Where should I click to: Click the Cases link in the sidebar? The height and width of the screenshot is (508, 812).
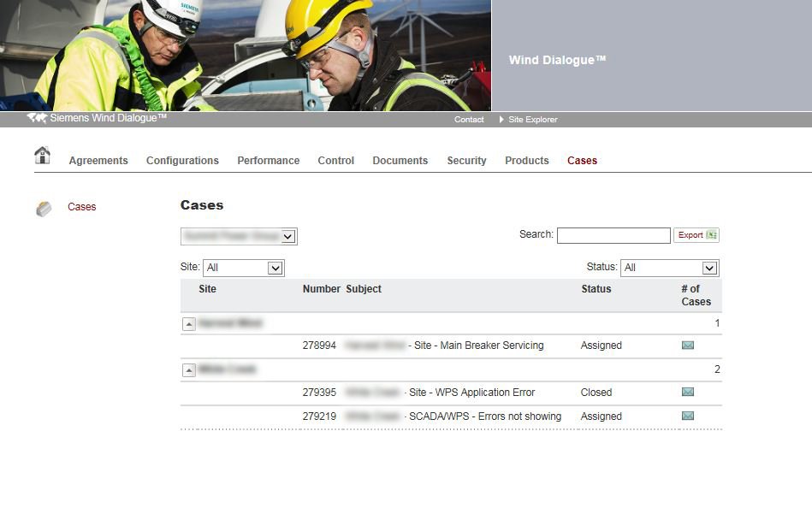[x=82, y=207]
